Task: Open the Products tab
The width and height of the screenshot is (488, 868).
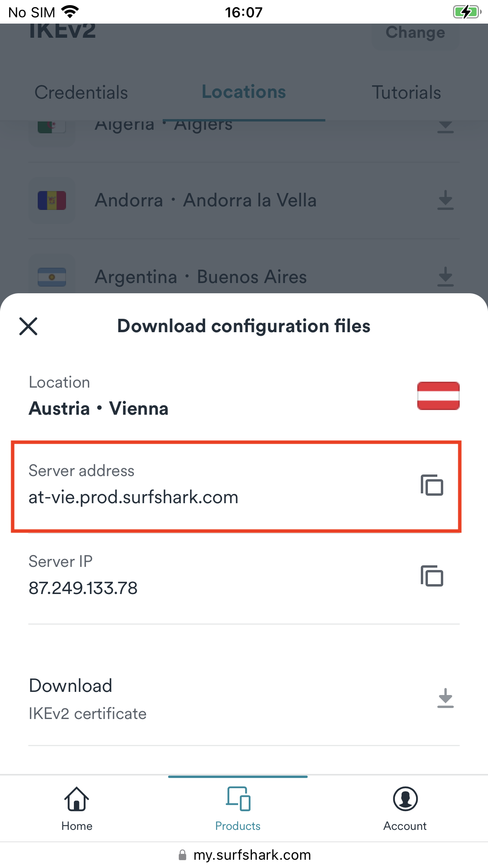Action: 238,809
